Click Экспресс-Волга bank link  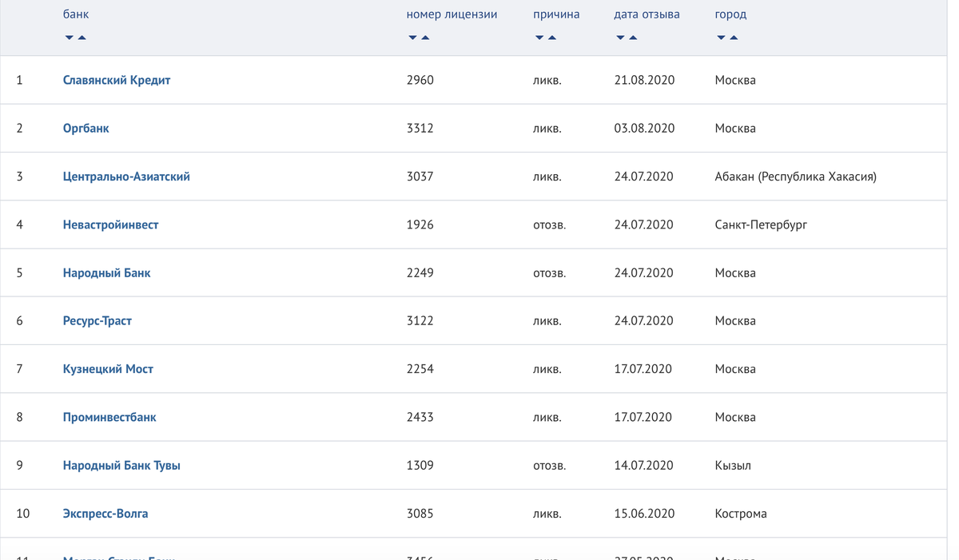[x=105, y=513]
